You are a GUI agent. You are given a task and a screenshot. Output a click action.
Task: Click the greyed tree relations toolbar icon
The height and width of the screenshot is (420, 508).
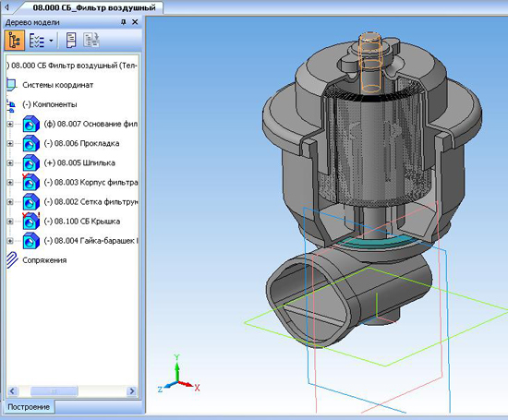91,41
